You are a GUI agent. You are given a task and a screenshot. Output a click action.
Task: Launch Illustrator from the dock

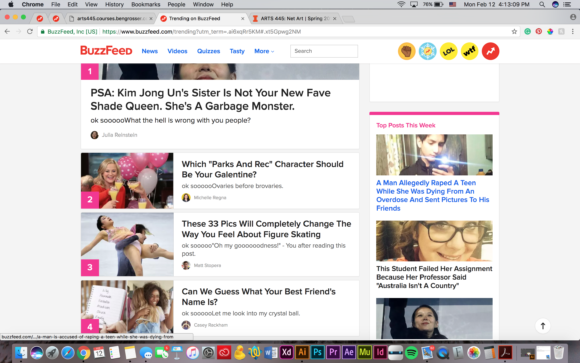tap(302, 352)
